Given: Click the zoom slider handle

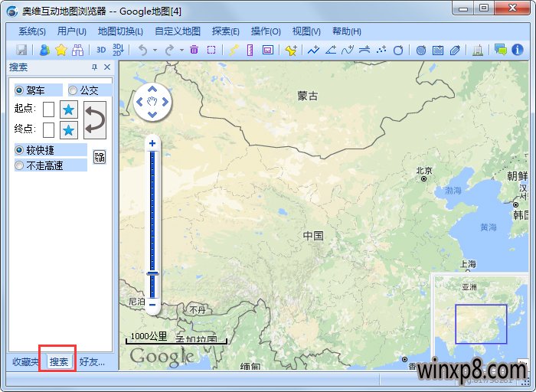Looking at the screenshot, I should (x=152, y=273).
